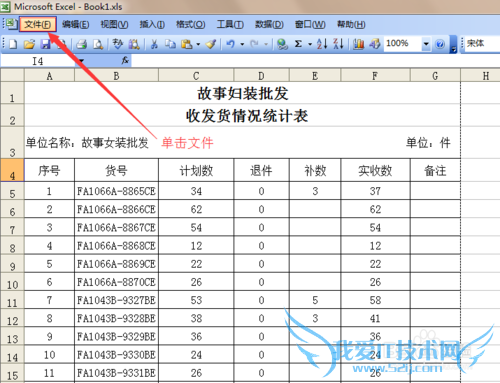The image size is (500, 383).
Task: Click the 计划数 header cell
Action: 196,170
